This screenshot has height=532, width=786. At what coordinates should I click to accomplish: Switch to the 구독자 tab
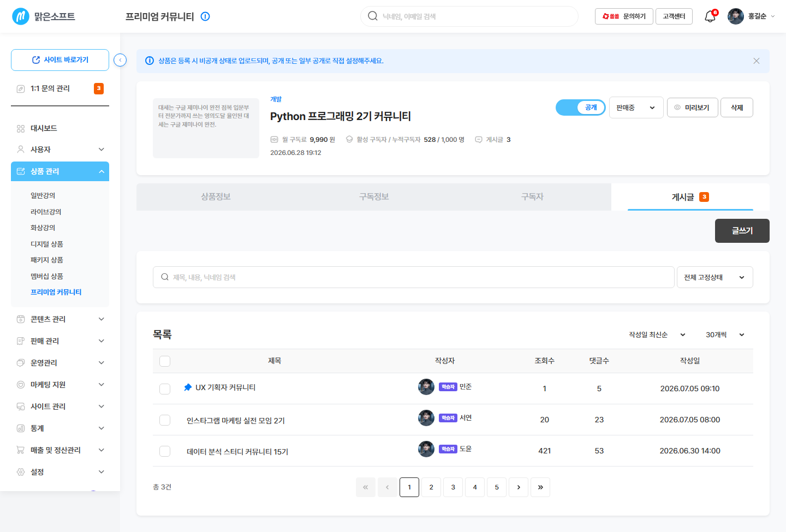532,197
